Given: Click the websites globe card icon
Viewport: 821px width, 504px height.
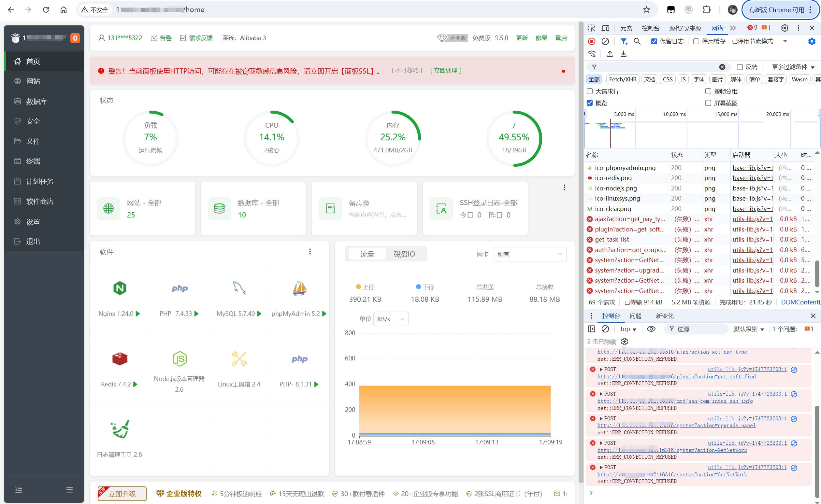Looking at the screenshot, I should click(x=108, y=209).
